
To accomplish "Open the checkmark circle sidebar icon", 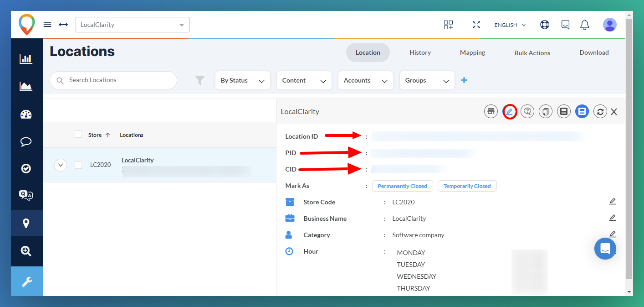I will [26, 169].
